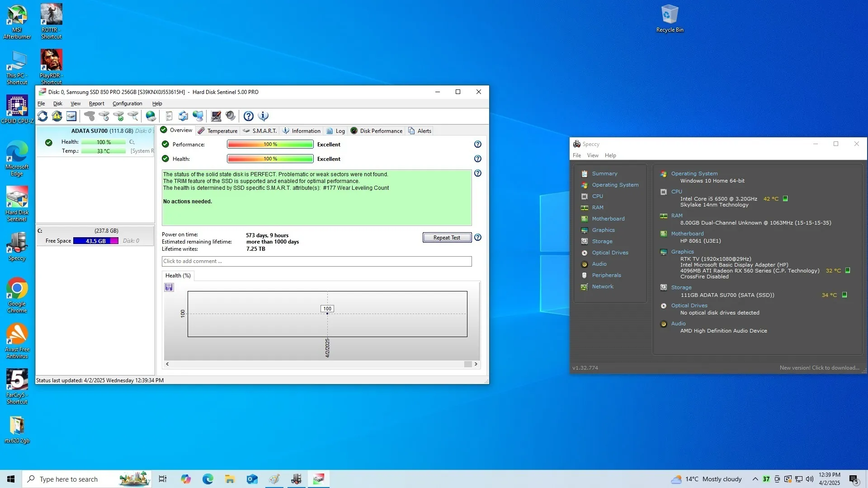Click the Windows Start button
Image resolution: width=868 pixels, height=488 pixels.
11,479
